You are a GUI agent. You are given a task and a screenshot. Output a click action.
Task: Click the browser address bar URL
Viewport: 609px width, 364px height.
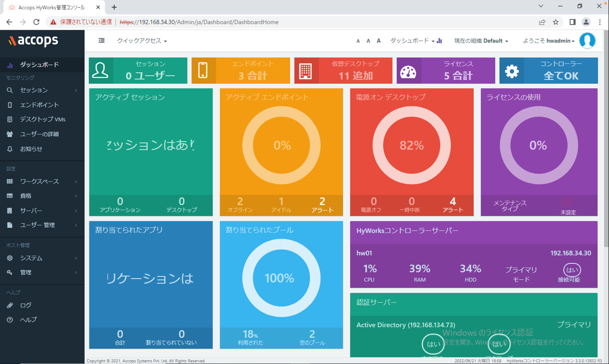click(x=199, y=22)
